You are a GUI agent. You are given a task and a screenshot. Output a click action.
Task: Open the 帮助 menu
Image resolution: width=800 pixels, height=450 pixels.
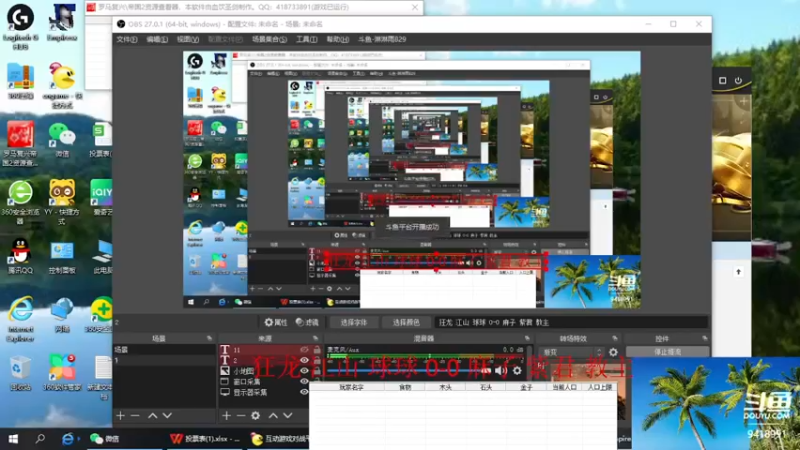tap(338, 39)
